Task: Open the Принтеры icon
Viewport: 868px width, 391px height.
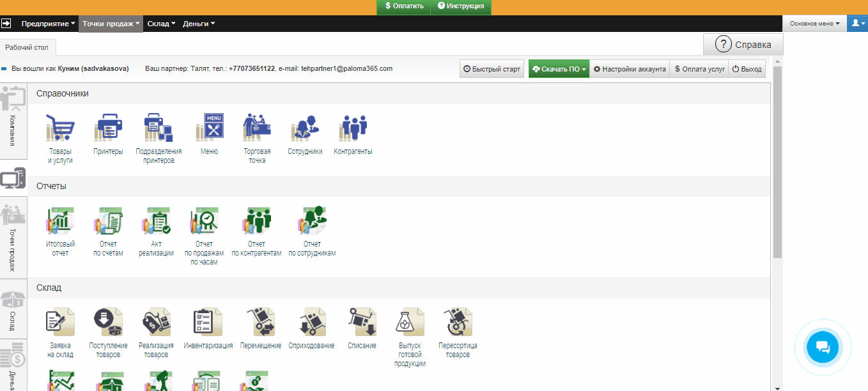Action: click(108, 128)
